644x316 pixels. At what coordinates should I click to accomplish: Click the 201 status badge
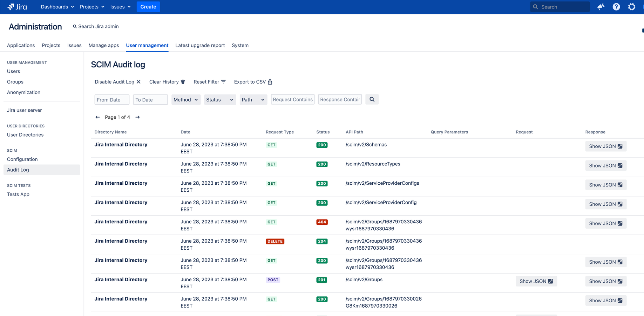[x=322, y=280]
